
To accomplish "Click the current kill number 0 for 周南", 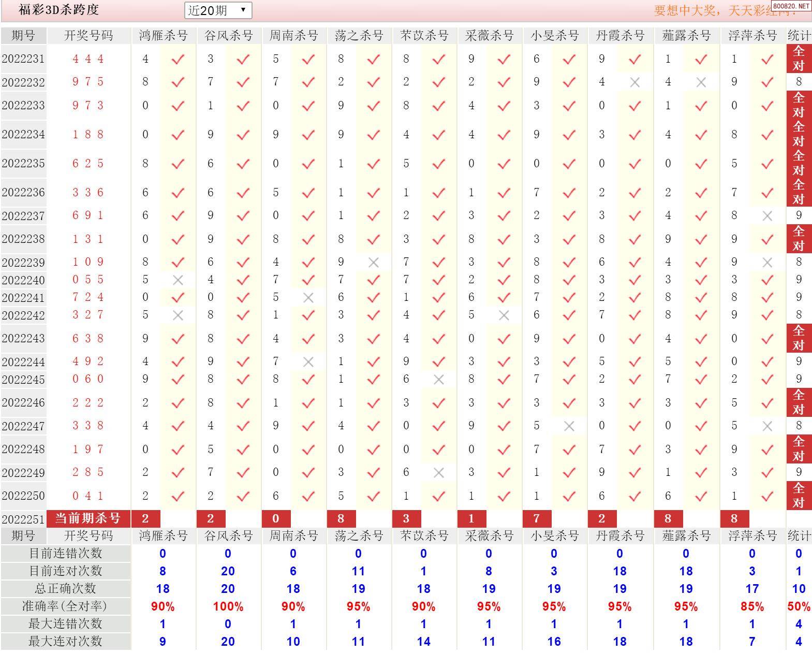I will 275,518.
